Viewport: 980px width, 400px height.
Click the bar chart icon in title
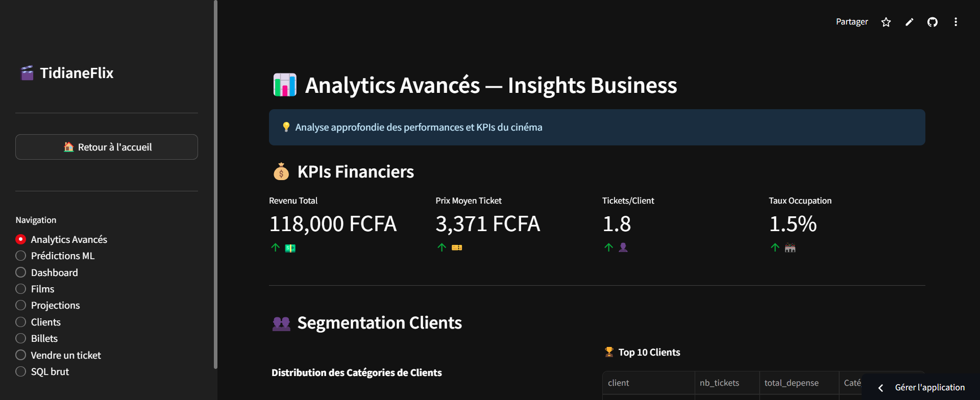click(285, 85)
